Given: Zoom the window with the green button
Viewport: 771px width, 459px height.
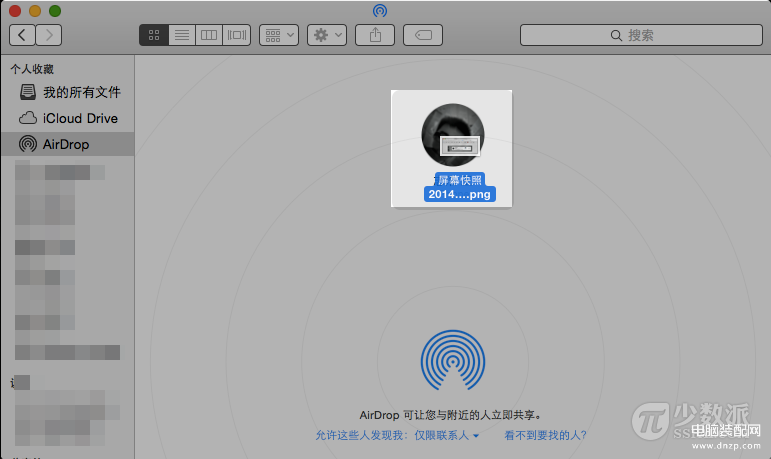Looking at the screenshot, I should (x=55, y=11).
